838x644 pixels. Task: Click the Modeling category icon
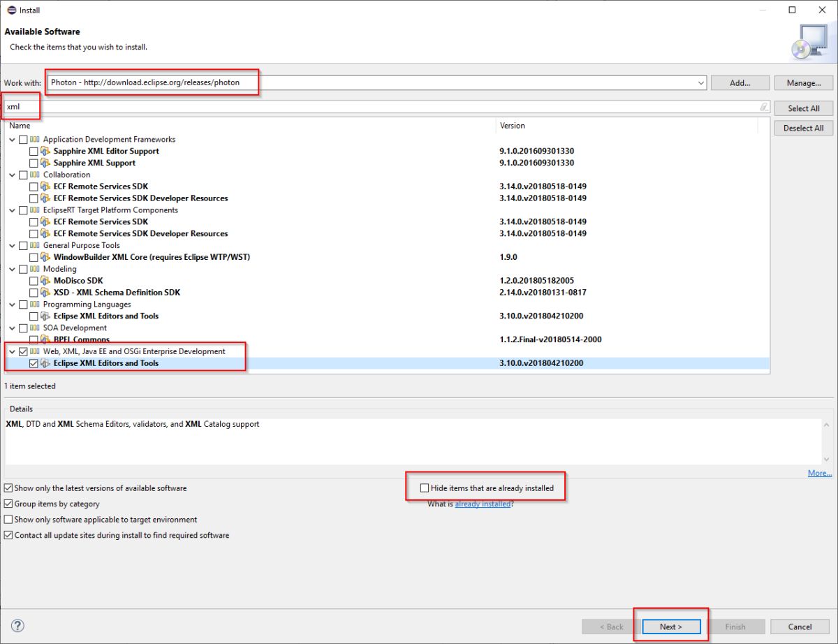35,269
